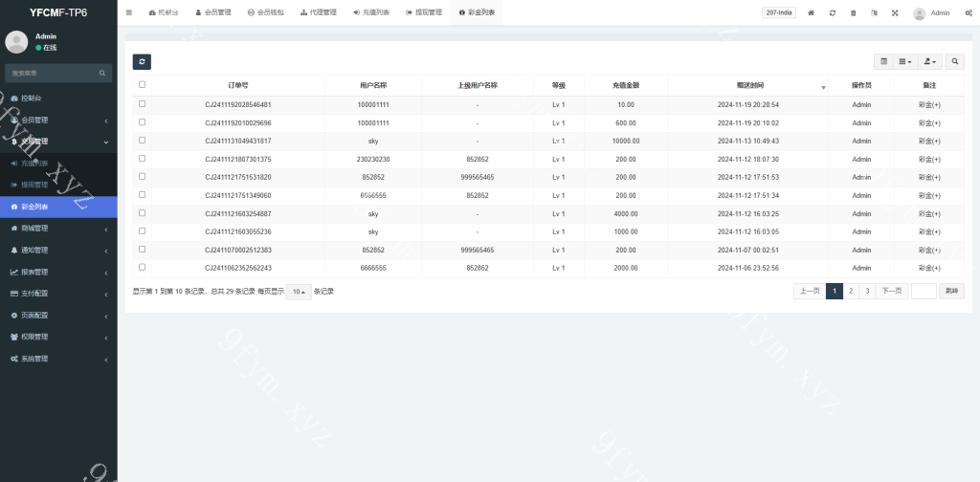980x482 pixels.
Task: Click the top bar language switch icon
Action: [875, 12]
